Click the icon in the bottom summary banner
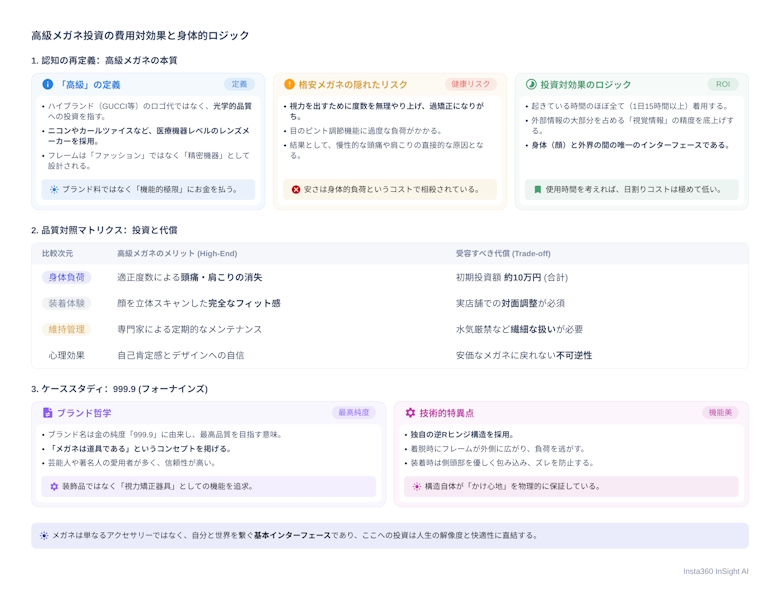Viewport: 780px width, 610px height. point(44,536)
